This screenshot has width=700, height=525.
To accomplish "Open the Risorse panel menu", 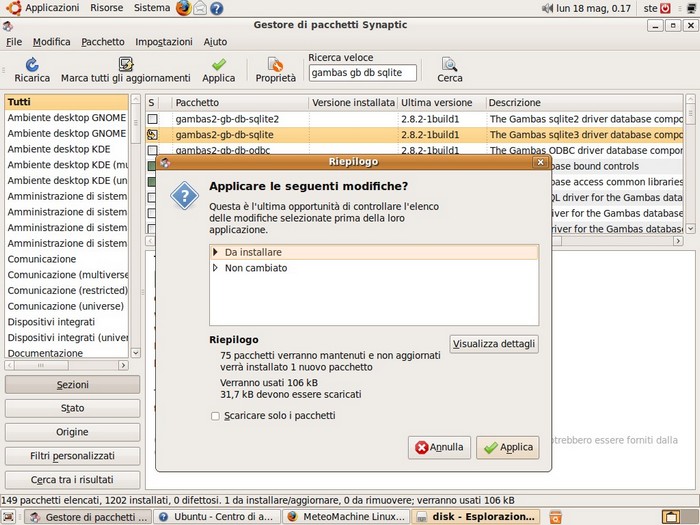I will click(106, 8).
